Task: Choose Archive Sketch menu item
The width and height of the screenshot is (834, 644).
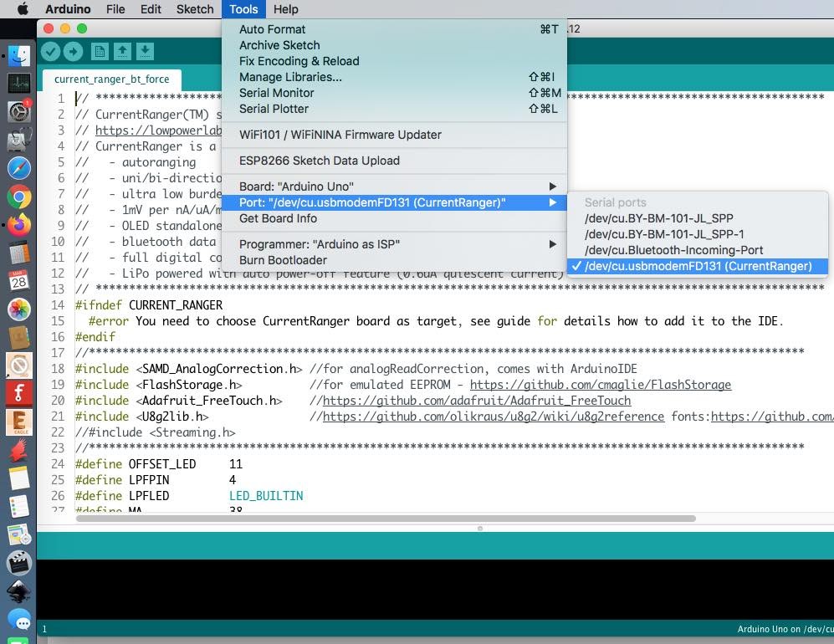Action: (x=394, y=45)
